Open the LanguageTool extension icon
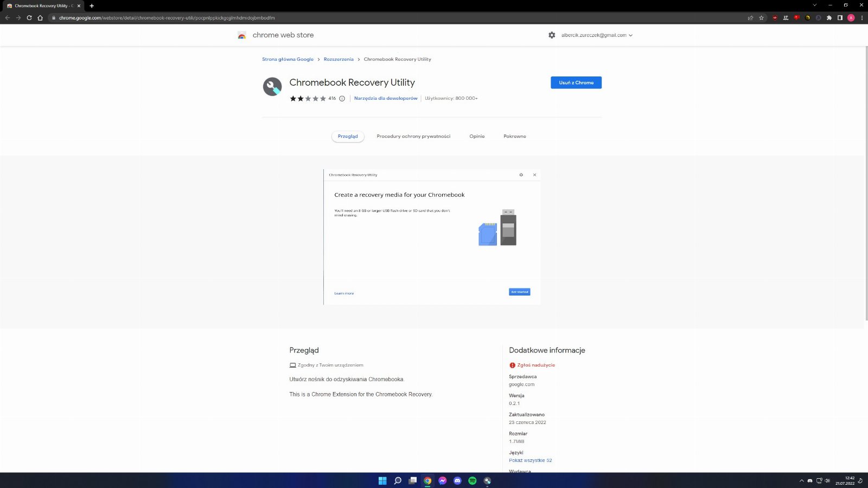Viewport: 868px width, 488px height. click(x=786, y=18)
